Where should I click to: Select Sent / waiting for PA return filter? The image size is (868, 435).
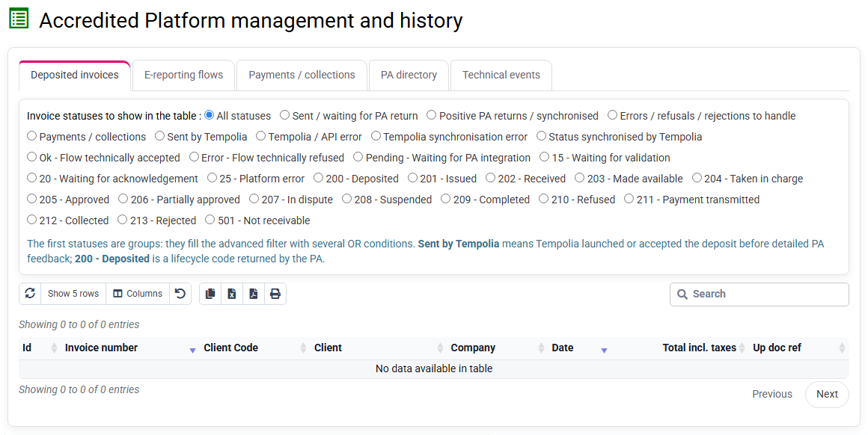pos(284,115)
